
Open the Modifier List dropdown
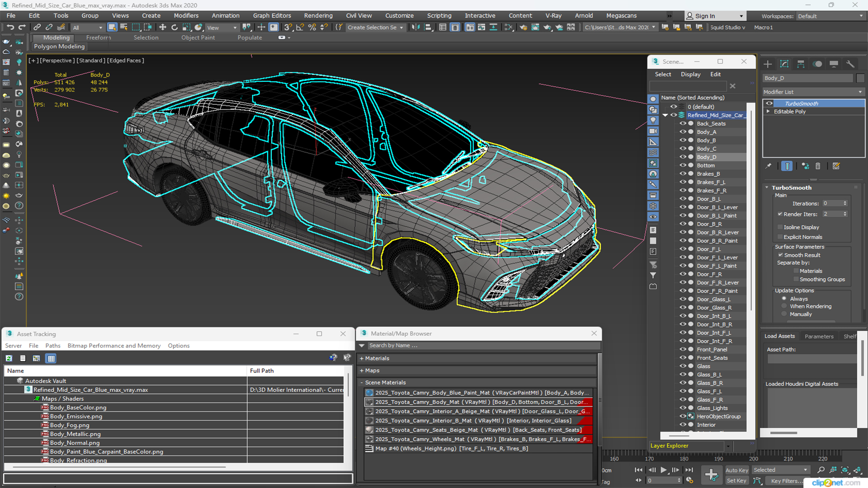(x=813, y=92)
